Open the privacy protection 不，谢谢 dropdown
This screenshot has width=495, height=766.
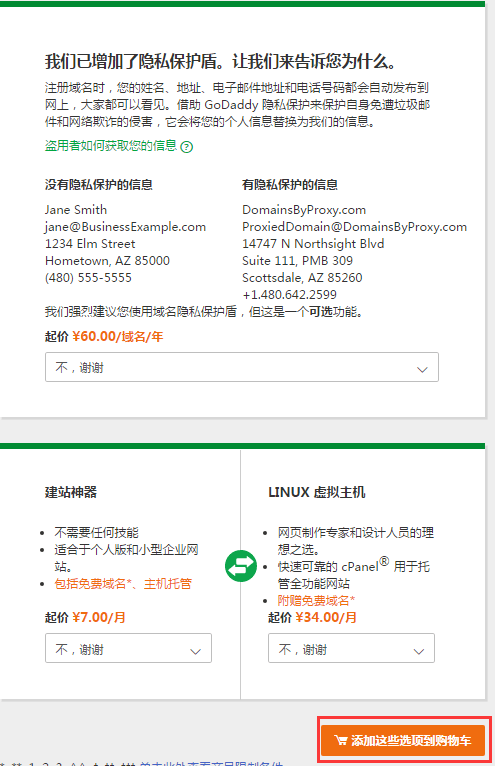tap(242, 367)
